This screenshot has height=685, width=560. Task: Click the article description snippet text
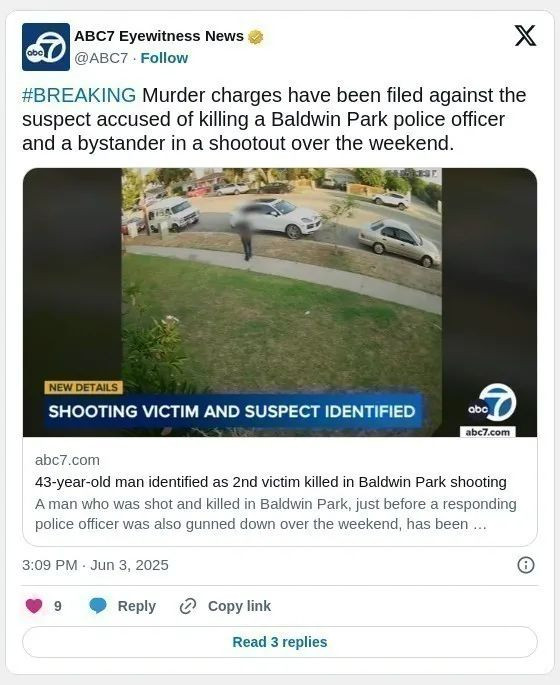276,514
